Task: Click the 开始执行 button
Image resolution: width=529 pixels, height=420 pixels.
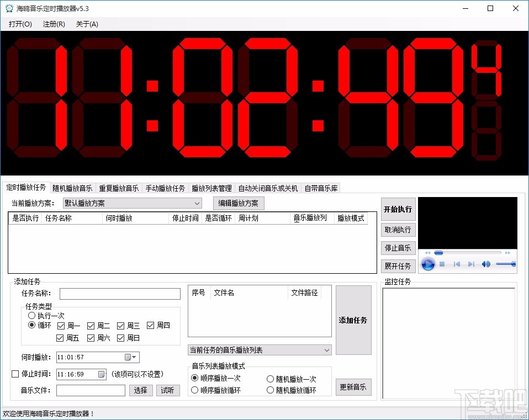Action: (398, 210)
